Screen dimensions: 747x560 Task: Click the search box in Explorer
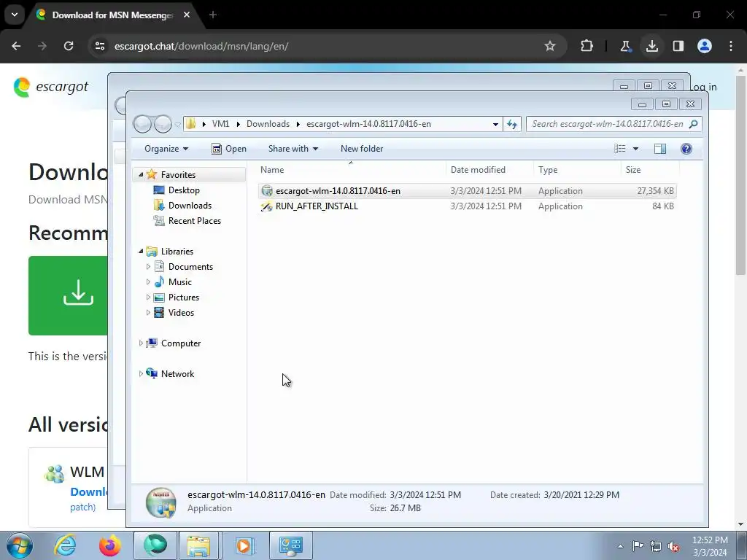pos(614,124)
